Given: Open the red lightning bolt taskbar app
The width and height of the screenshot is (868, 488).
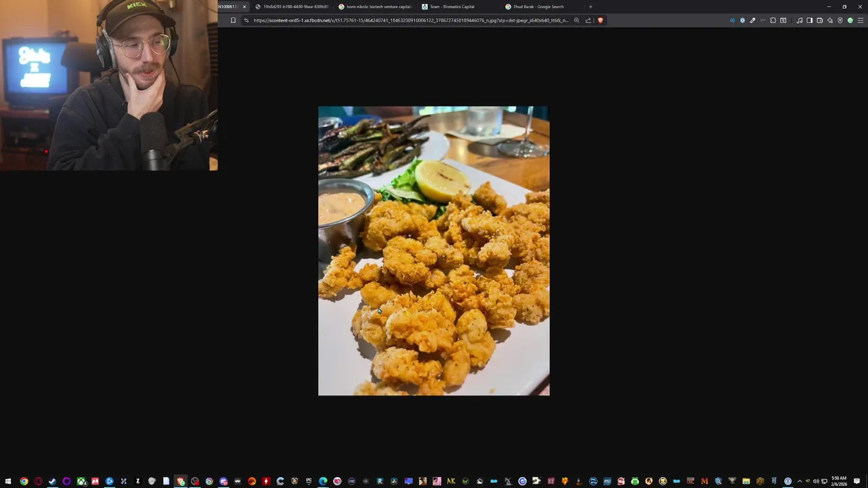Looking at the screenshot, I should coord(266,481).
